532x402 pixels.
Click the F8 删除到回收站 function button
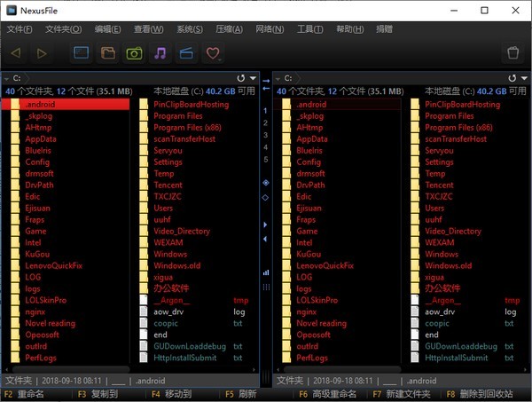click(x=480, y=394)
